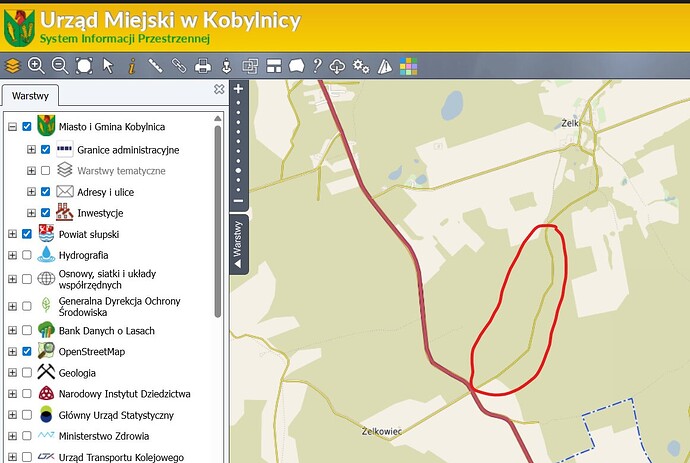This screenshot has height=463, width=690.
Task: Open the print map tool
Action: (203, 66)
